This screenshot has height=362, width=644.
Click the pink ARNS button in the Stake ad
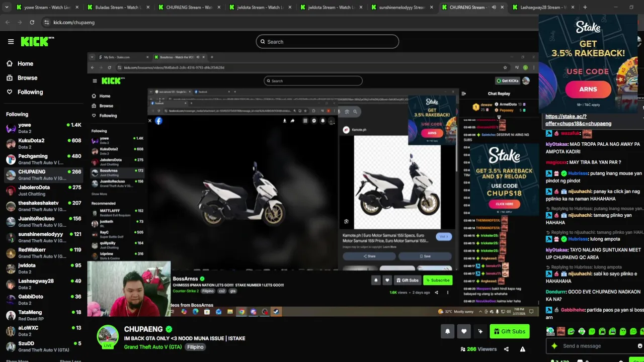588,89
